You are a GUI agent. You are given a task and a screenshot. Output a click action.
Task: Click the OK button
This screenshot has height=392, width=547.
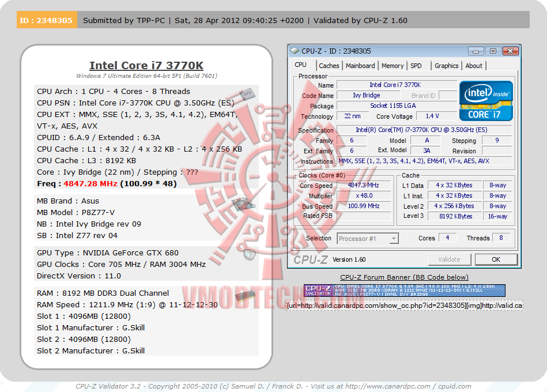pos(496,259)
